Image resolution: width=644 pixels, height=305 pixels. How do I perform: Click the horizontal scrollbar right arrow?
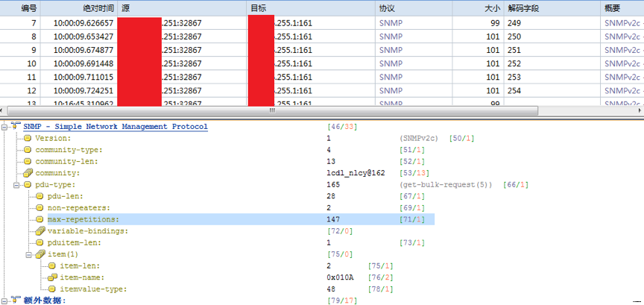[x=639, y=110]
